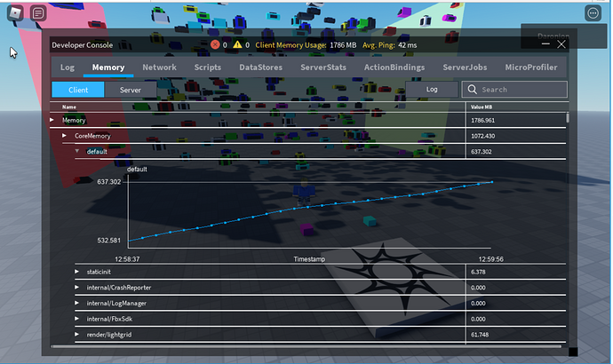613x364 pixels.
Task: Click the 637.302 value in table
Action: pyautogui.click(x=482, y=152)
